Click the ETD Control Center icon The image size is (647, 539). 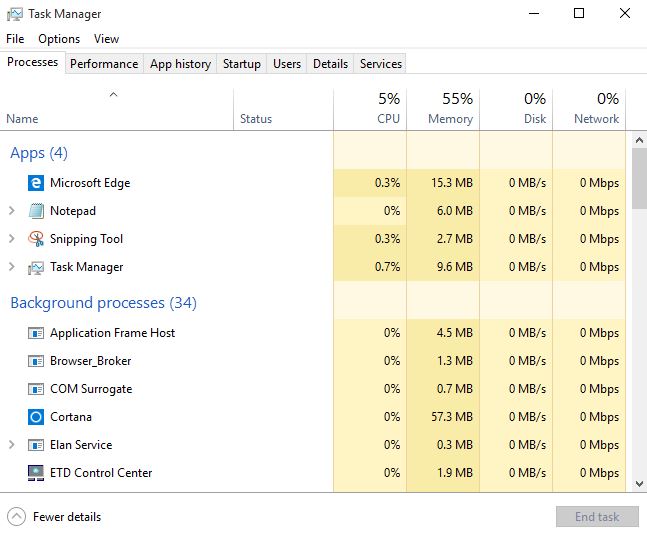36,473
